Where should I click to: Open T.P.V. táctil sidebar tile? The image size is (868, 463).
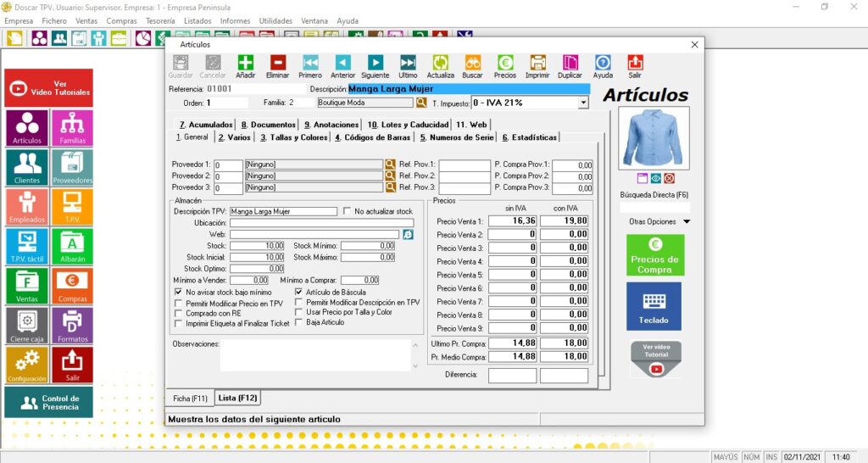27,245
